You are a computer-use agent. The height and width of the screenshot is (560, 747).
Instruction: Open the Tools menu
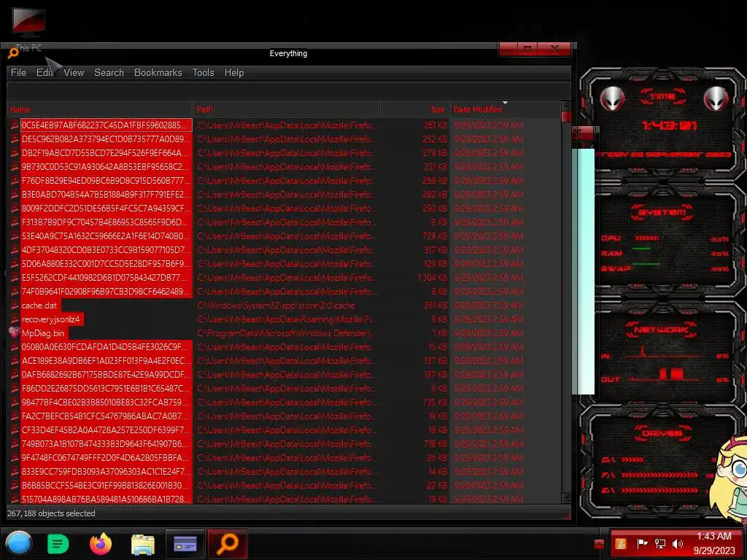tap(204, 72)
